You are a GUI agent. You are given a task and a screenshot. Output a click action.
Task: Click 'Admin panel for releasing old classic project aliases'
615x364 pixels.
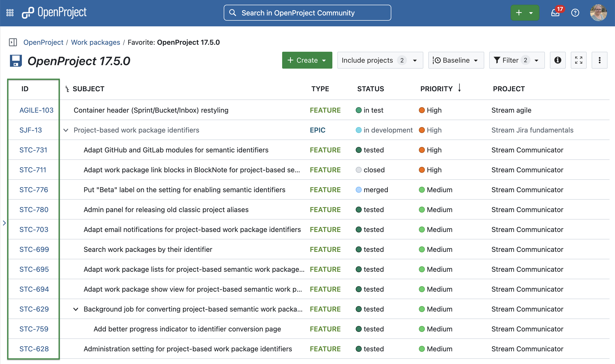click(166, 210)
